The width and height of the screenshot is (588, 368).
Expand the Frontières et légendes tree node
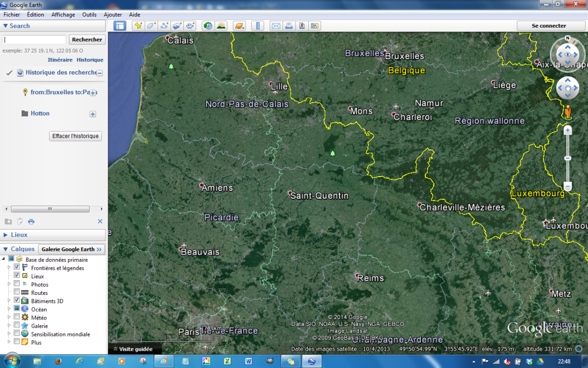9,268
